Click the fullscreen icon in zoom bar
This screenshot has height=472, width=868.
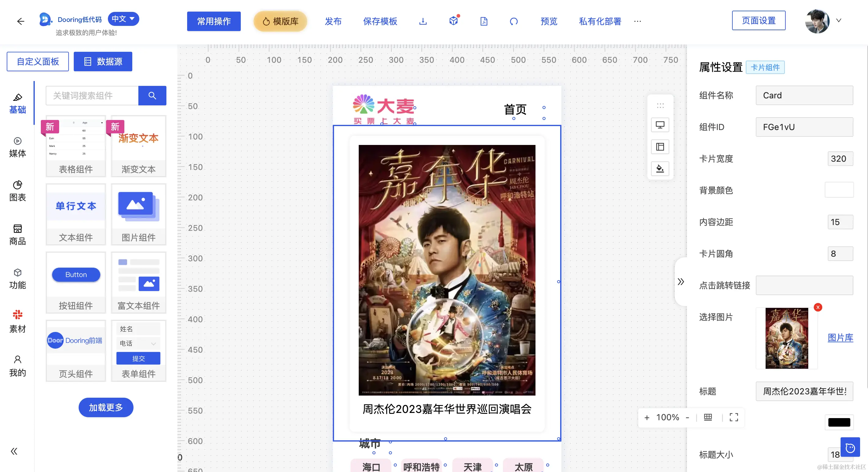(x=734, y=417)
